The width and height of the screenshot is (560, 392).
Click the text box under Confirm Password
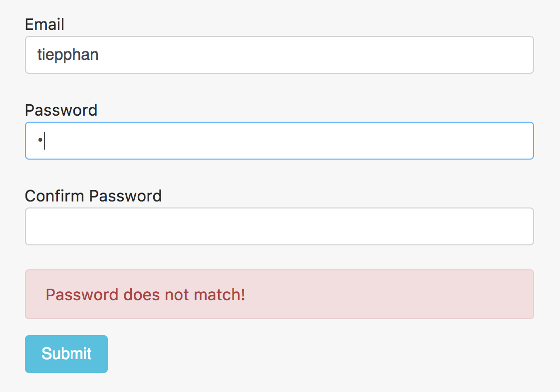tap(279, 226)
